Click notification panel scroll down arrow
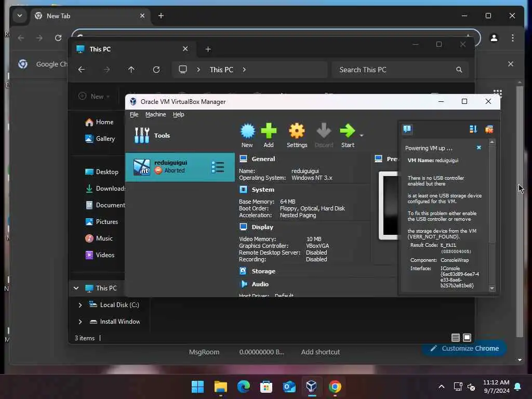Screen dimensions: 532x399 tap(492, 288)
